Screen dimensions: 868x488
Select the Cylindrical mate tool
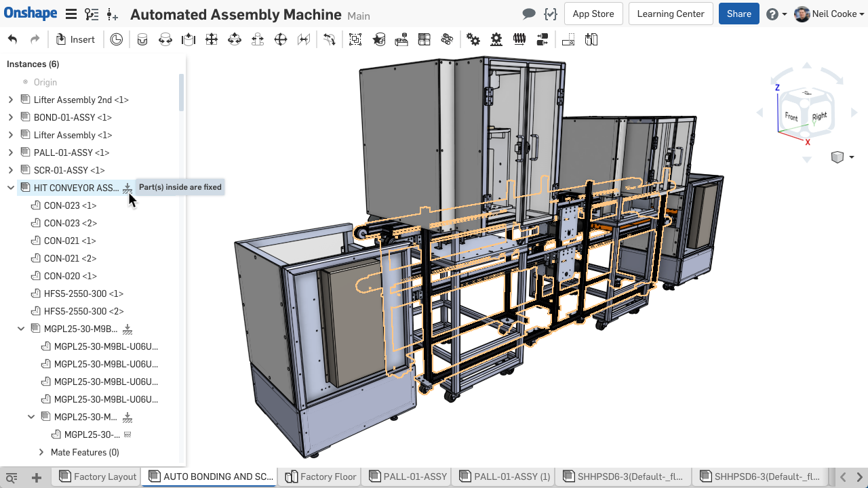click(x=235, y=40)
